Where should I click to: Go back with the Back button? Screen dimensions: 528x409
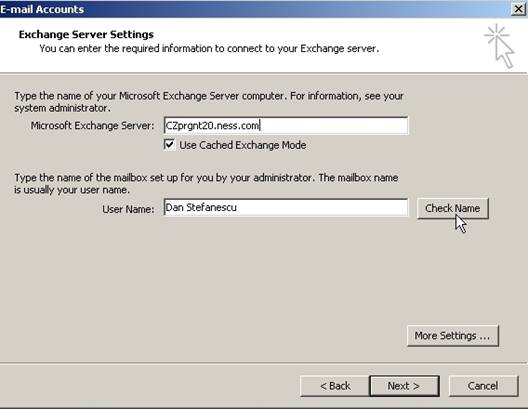[x=335, y=386]
